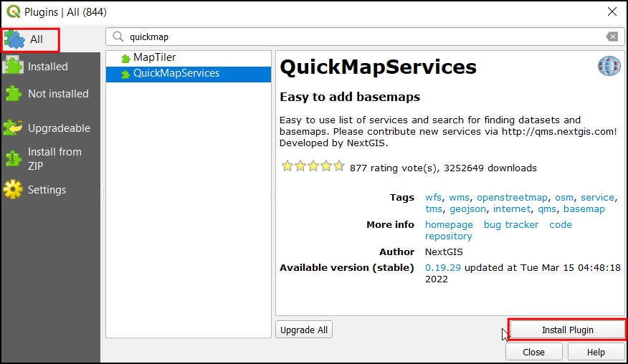Click the Upgradeable arrow puzzle icon
This screenshot has height=364, width=628.
coord(13,128)
